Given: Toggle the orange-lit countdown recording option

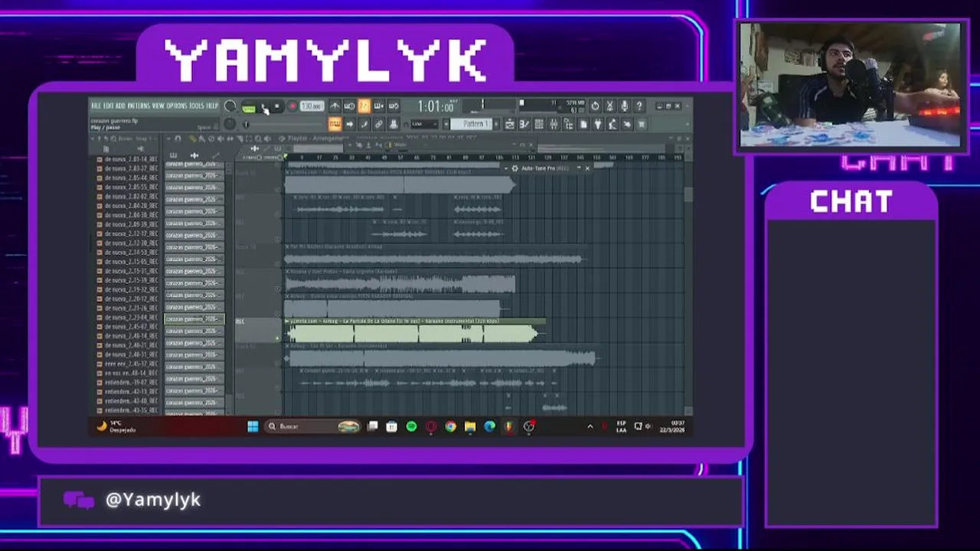Looking at the screenshot, I should tap(364, 106).
